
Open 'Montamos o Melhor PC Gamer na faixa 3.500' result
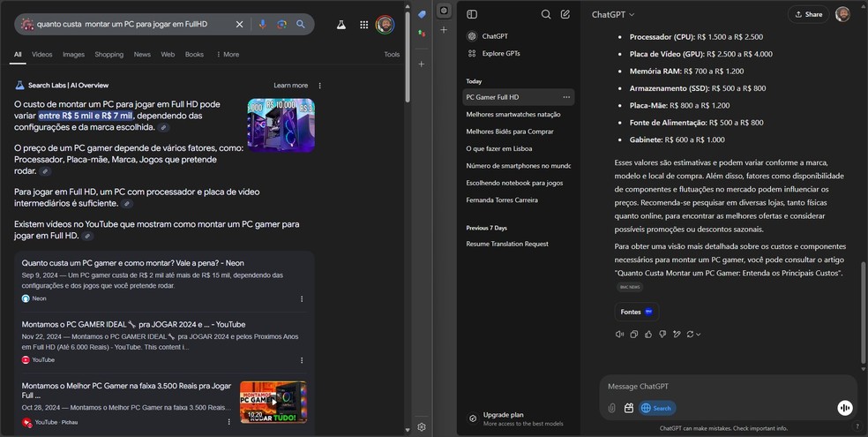(x=126, y=390)
